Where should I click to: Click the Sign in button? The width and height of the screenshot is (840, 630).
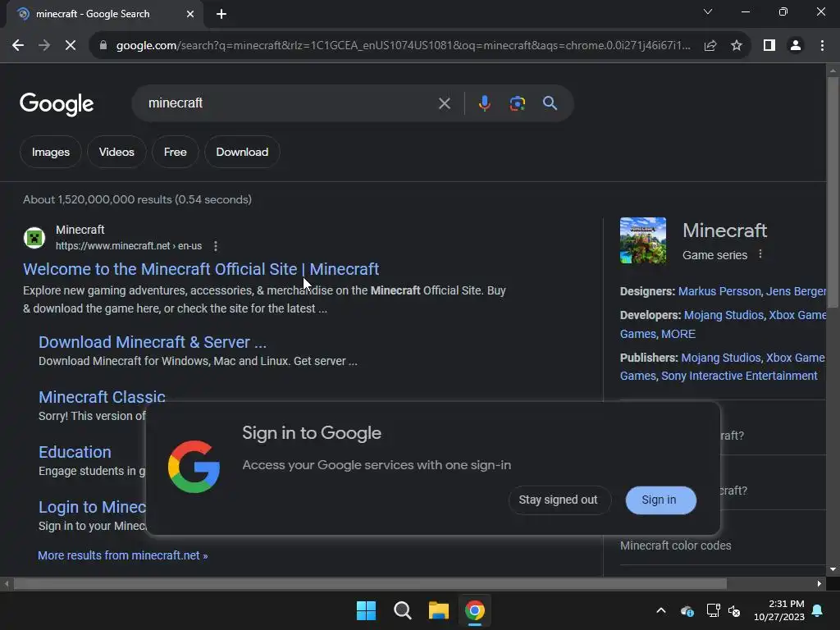[x=660, y=500]
